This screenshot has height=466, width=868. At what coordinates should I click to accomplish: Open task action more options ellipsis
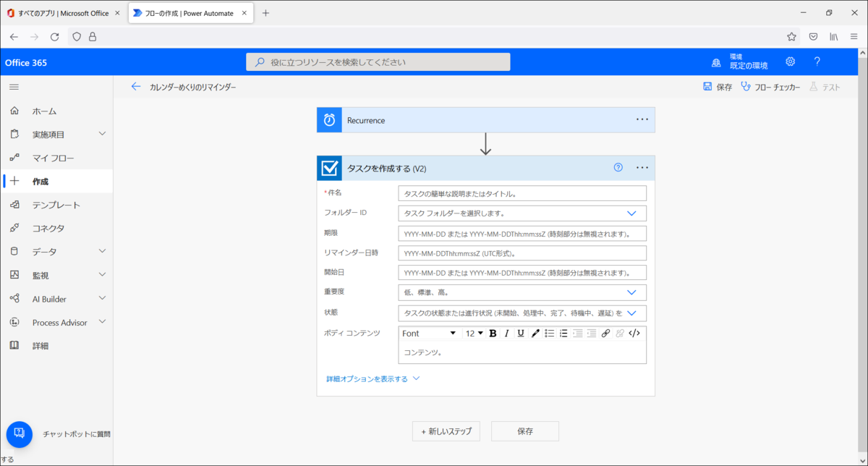[x=642, y=167]
